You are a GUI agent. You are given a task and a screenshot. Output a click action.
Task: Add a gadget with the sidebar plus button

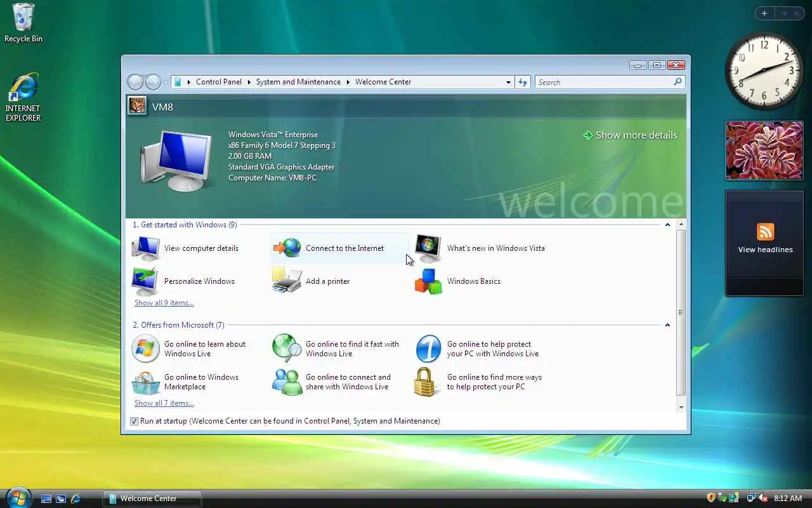pyautogui.click(x=764, y=13)
